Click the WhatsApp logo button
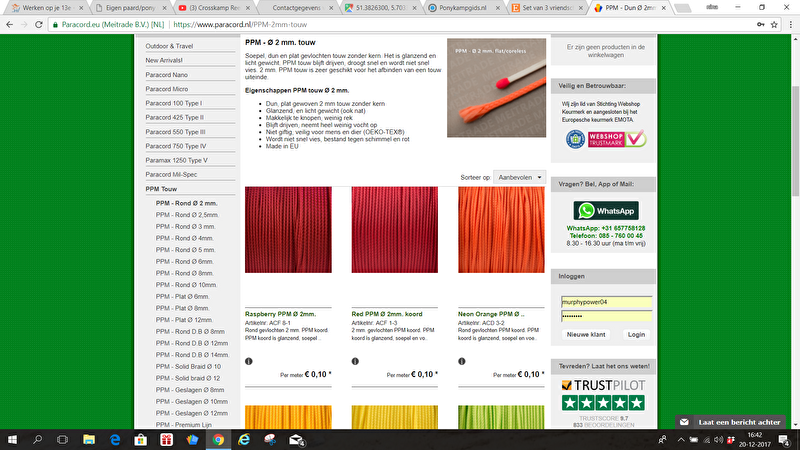 pyautogui.click(x=606, y=211)
